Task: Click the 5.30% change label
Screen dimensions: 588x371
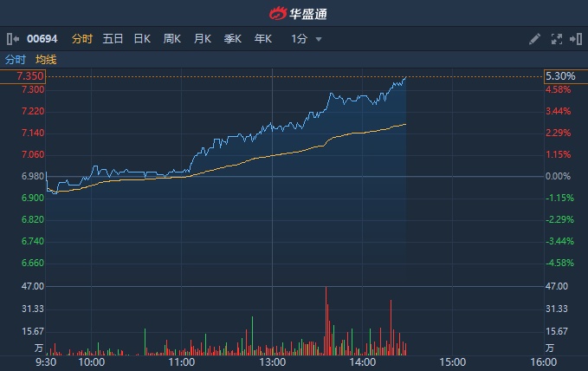Action: click(x=559, y=77)
